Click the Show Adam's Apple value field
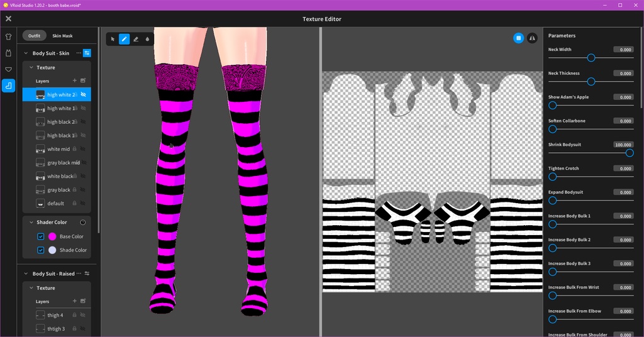This screenshot has height=337, width=644. [623, 97]
